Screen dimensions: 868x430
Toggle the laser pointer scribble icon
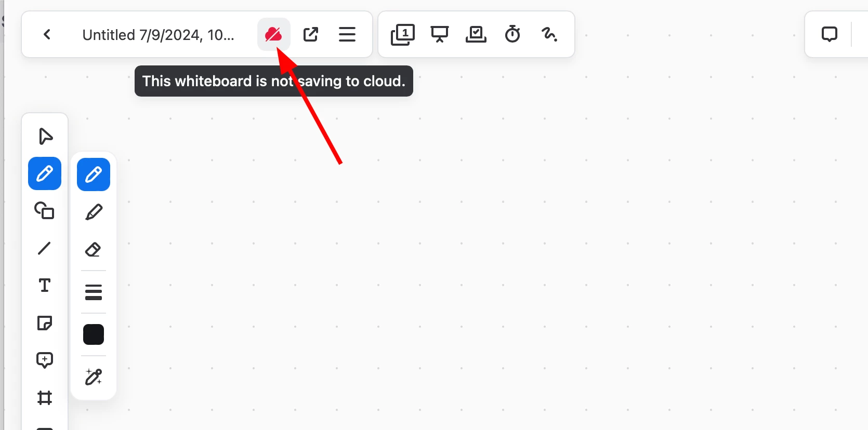pos(549,34)
